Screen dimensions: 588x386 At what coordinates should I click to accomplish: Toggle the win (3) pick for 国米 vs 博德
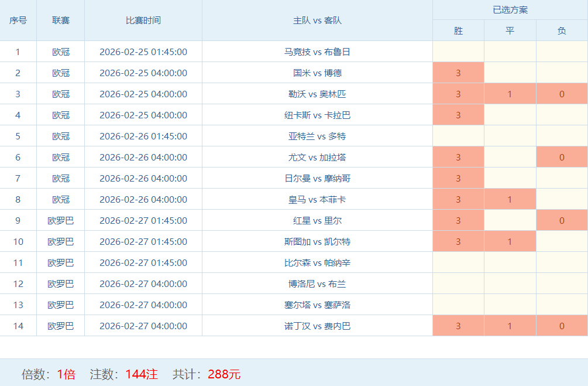point(458,73)
